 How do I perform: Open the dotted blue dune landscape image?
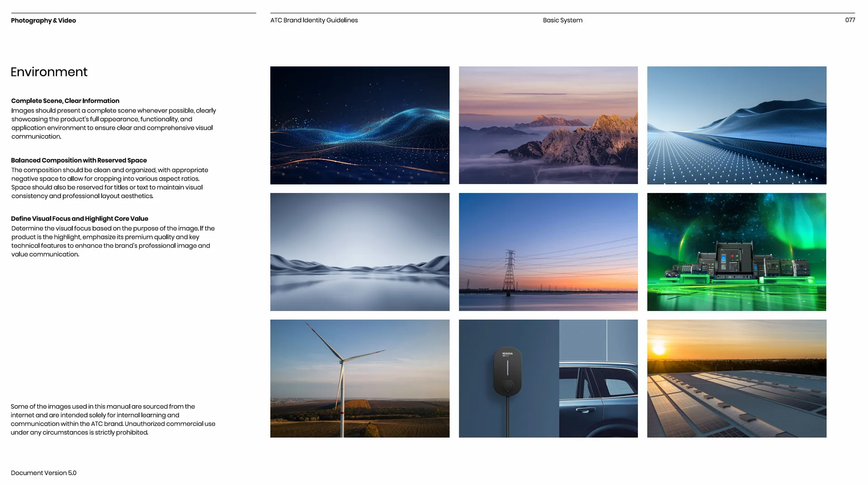pyautogui.click(x=736, y=125)
